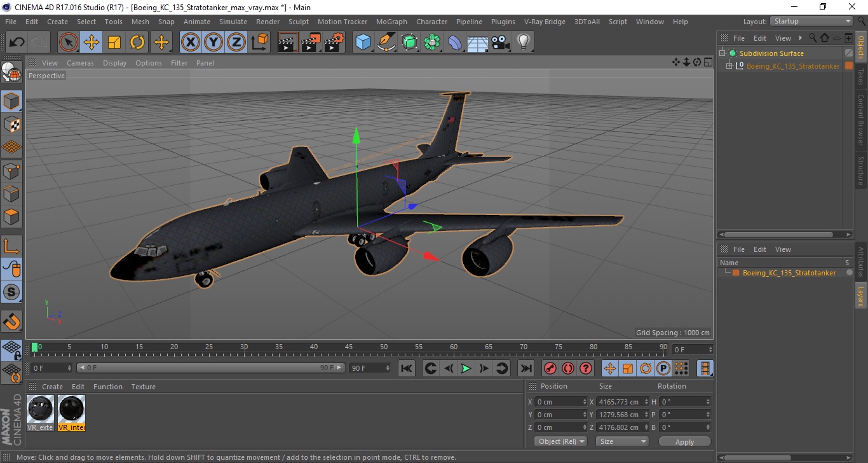Activate the Move tool

(x=92, y=43)
